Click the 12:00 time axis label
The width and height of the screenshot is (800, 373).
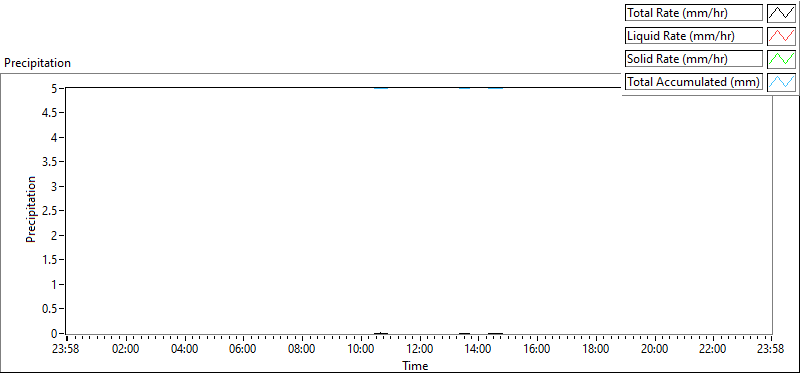click(x=419, y=350)
